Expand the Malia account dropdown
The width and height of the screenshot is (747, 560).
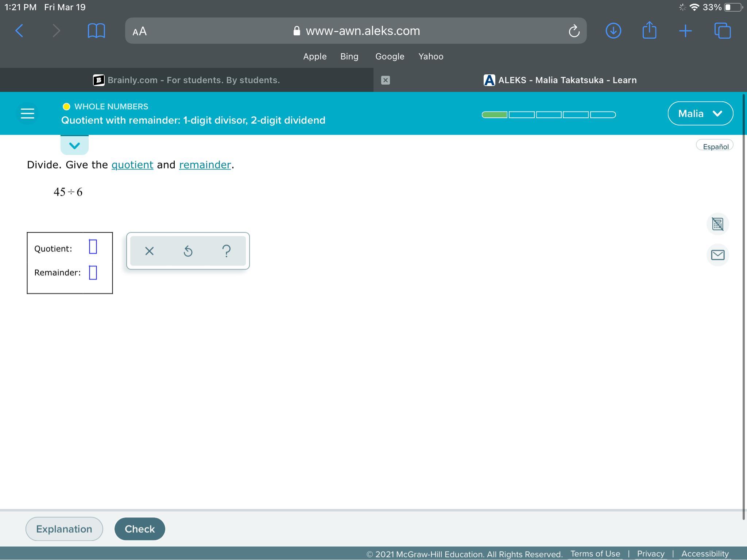click(x=700, y=113)
